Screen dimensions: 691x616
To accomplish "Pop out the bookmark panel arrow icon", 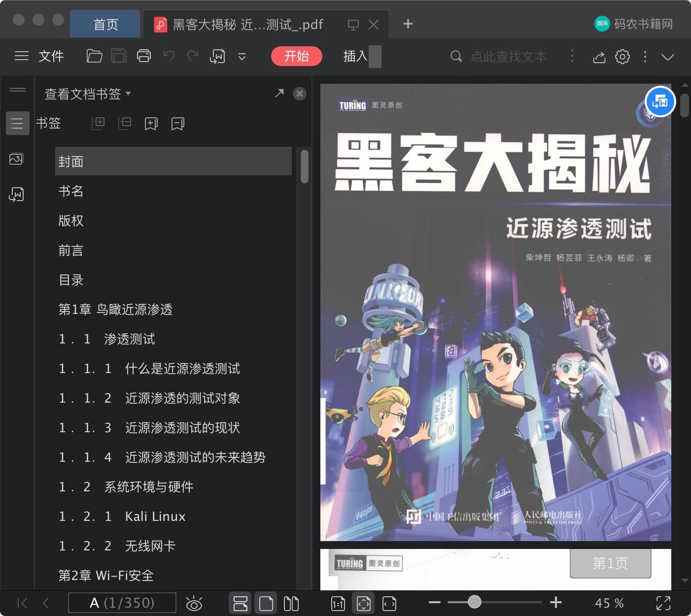I will (279, 93).
